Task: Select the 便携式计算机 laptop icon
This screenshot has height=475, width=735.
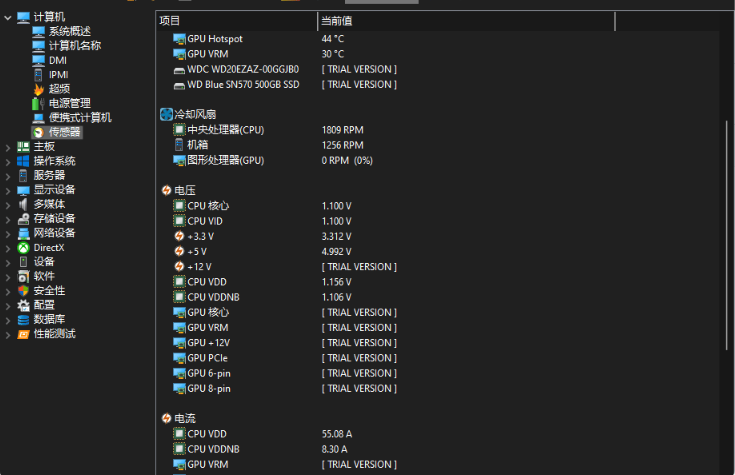Action: click(38, 118)
